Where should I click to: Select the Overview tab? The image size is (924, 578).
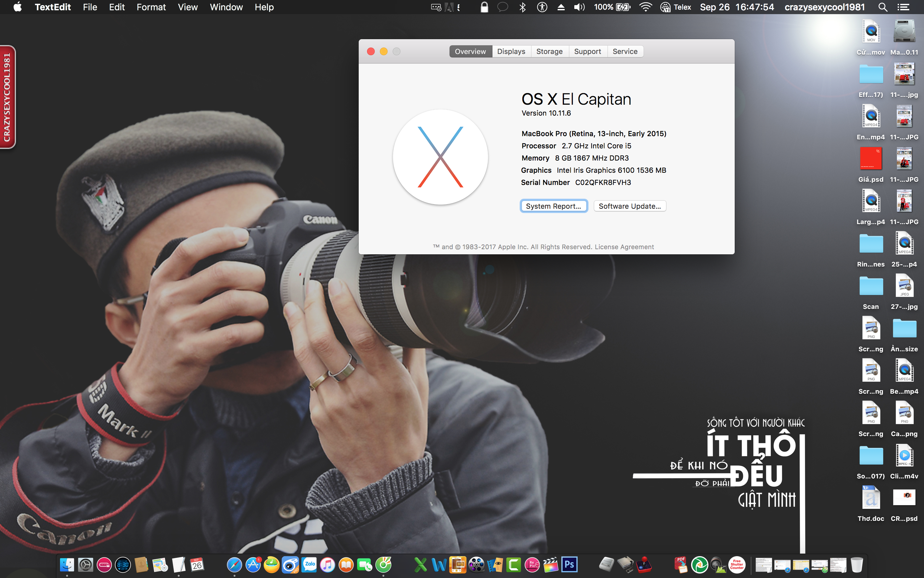coord(470,52)
